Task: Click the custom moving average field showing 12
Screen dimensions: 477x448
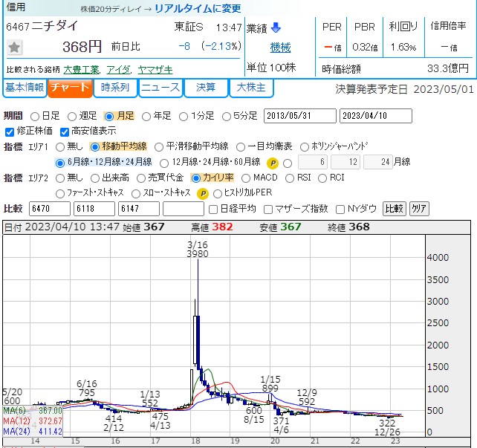Action: pos(345,162)
